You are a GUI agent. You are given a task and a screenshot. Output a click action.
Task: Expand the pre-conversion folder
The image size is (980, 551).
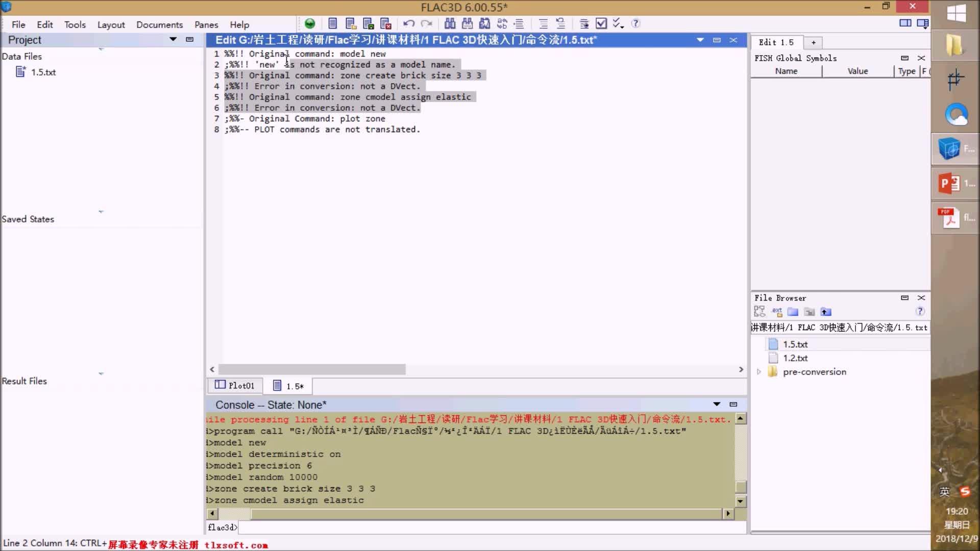tap(759, 372)
